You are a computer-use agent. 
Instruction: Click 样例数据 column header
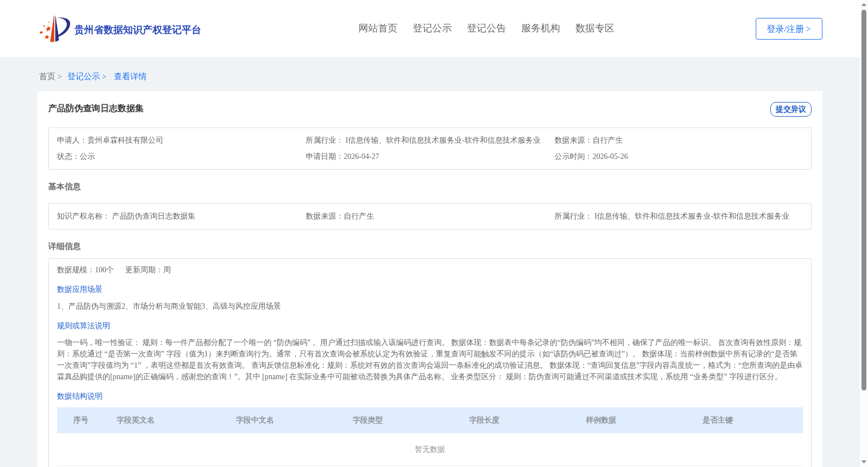click(601, 420)
